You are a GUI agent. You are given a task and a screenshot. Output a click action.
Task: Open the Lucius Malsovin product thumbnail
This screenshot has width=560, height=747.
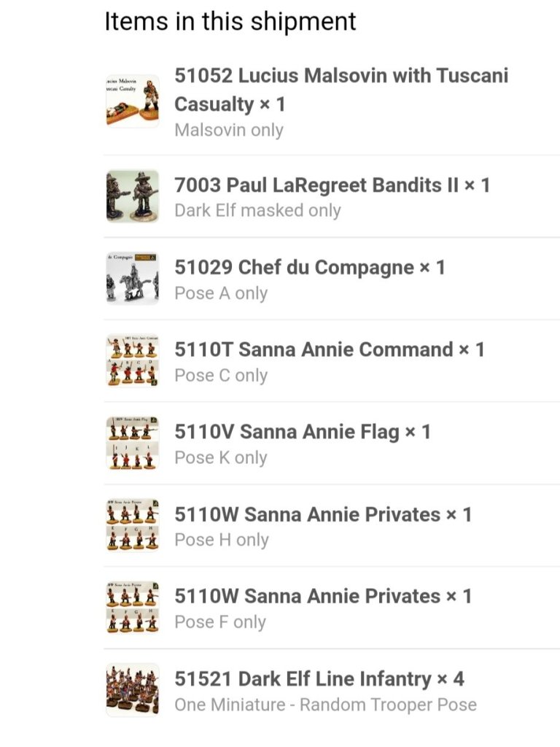point(132,101)
